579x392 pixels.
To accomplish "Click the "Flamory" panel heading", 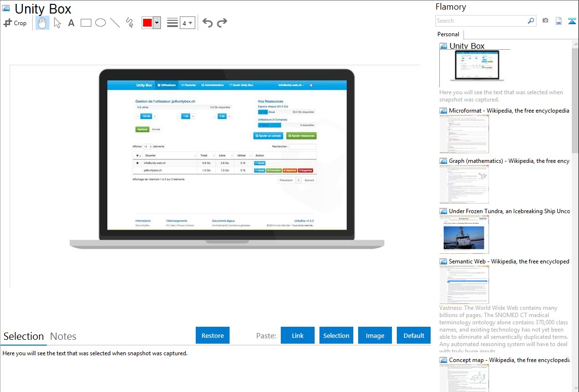I will (x=451, y=7).
